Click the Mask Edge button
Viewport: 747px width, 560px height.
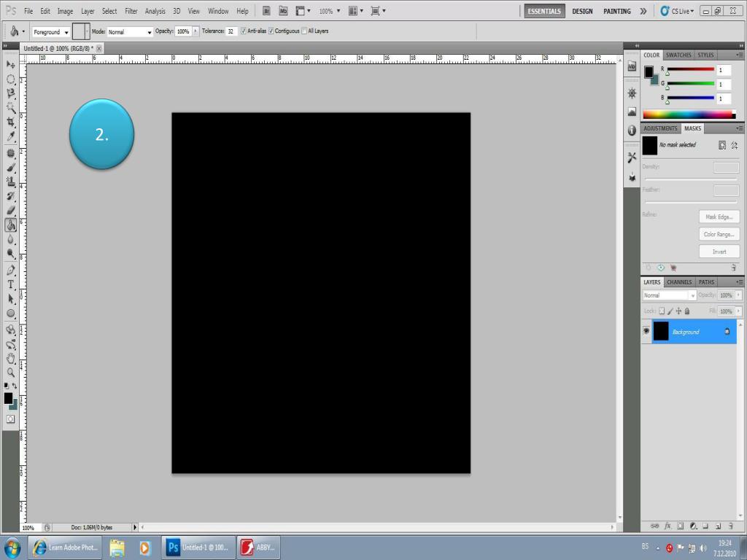719,217
